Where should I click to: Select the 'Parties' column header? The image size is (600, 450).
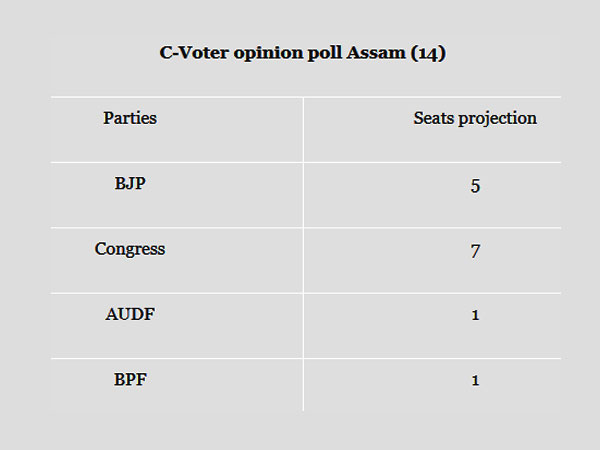tap(130, 118)
